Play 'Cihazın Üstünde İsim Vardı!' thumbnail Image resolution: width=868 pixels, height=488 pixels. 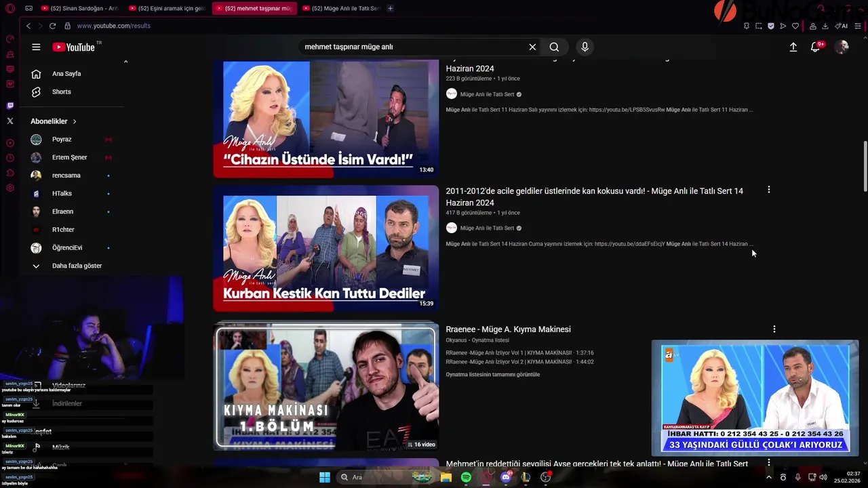(x=326, y=119)
